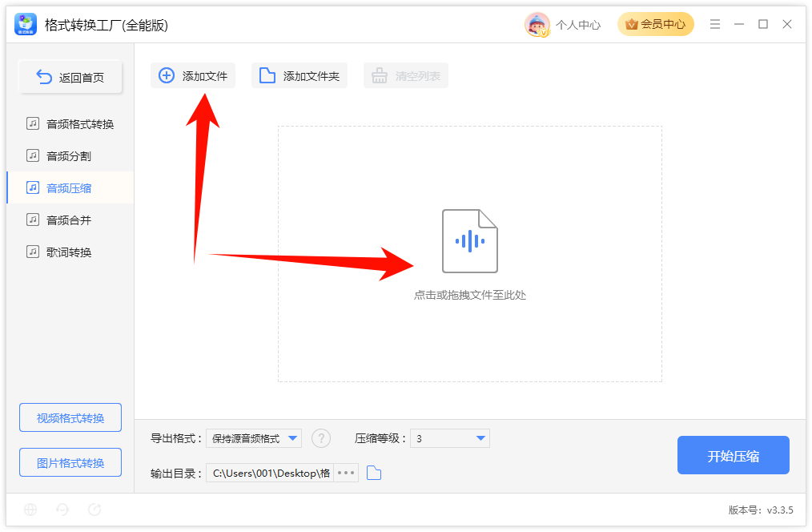
Task: Click the question mark help icon
Action: pyautogui.click(x=321, y=438)
